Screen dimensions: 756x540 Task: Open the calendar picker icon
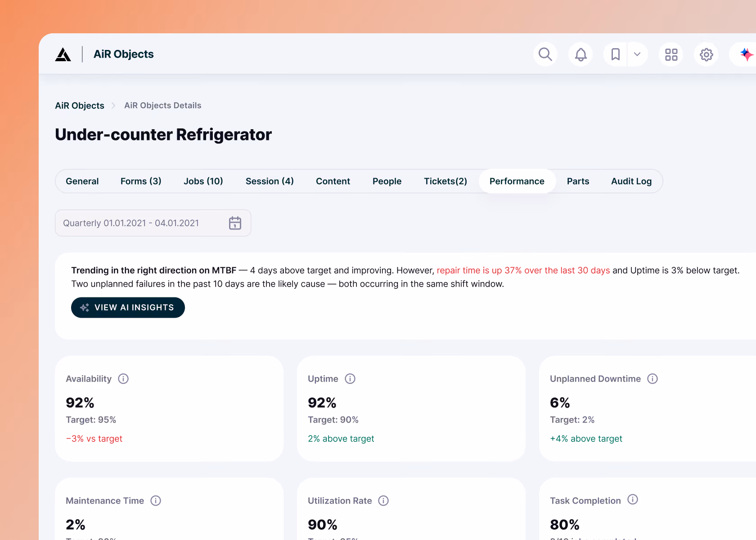coord(235,223)
